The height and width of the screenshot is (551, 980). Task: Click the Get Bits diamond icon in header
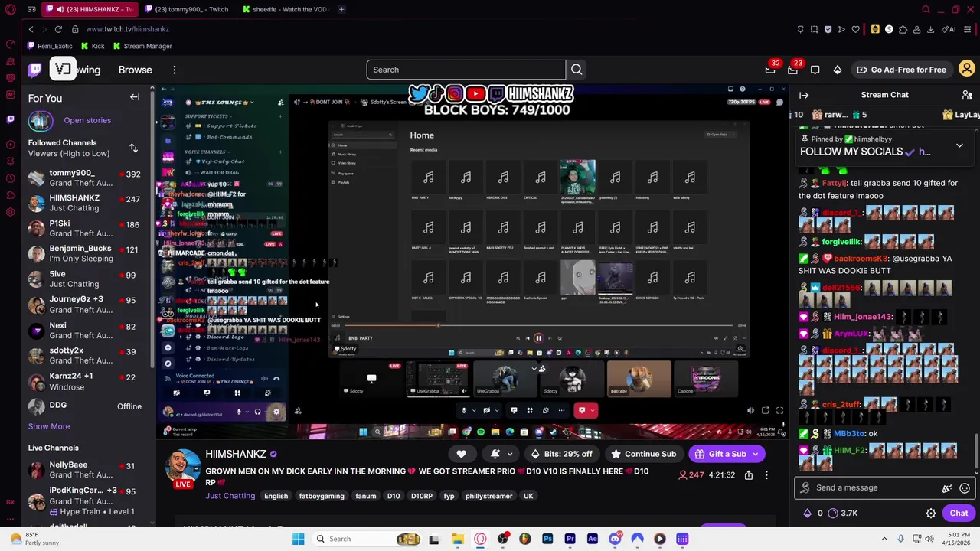coord(838,70)
